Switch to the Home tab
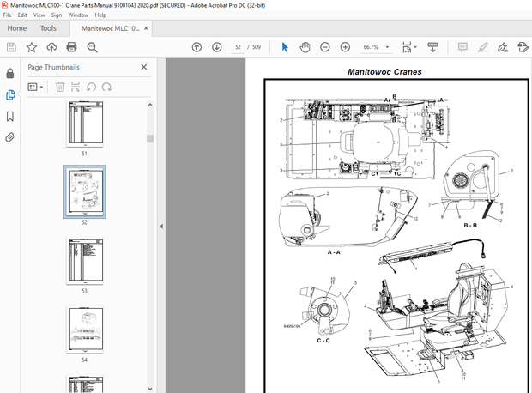 point(17,28)
